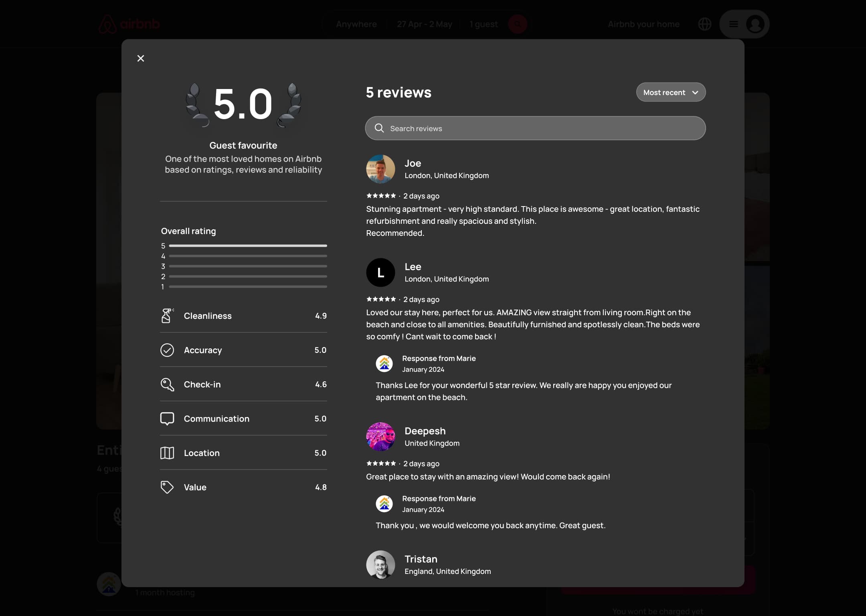Click the 1-star overall rating bar

click(248, 287)
